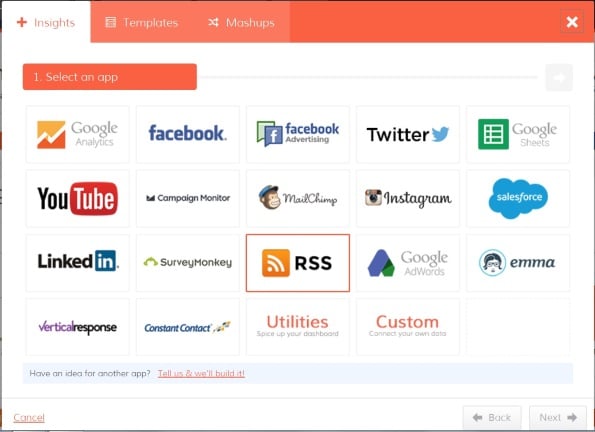Open the Utilities tile

(298, 327)
